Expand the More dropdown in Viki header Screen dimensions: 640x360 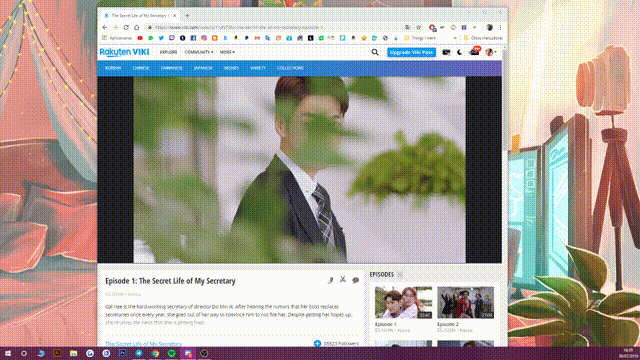tap(227, 52)
